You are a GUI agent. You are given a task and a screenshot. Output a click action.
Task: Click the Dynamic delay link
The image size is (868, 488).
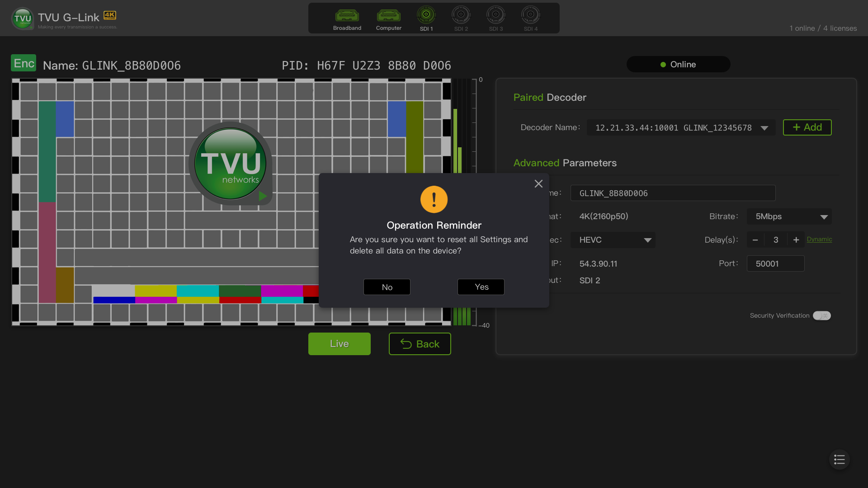[819, 239]
